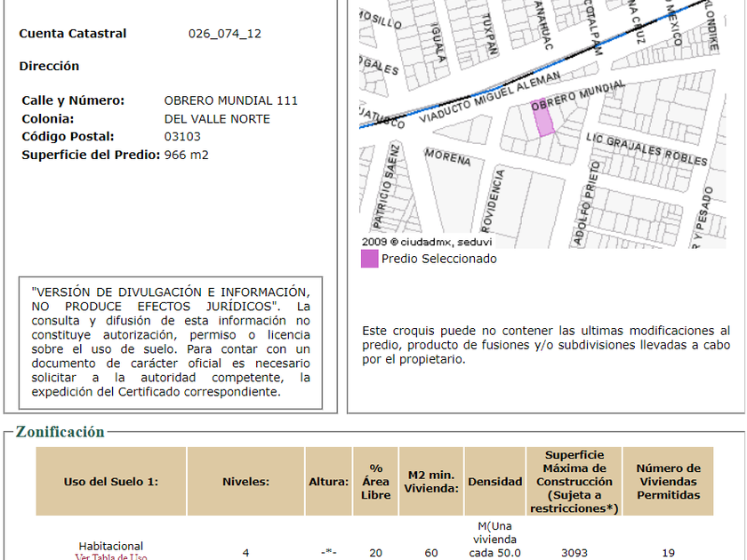This screenshot has width=747, height=560.
Task: Click the address 'OBRERO MUNDIAL 111'
Action: pyautogui.click(x=230, y=100)
